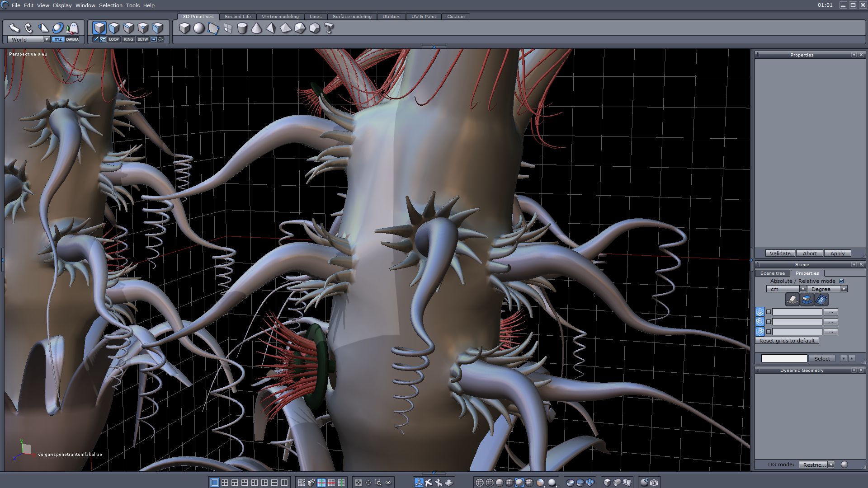
Task: Tick the first grid row checkbox
Action: coord(769,312)
